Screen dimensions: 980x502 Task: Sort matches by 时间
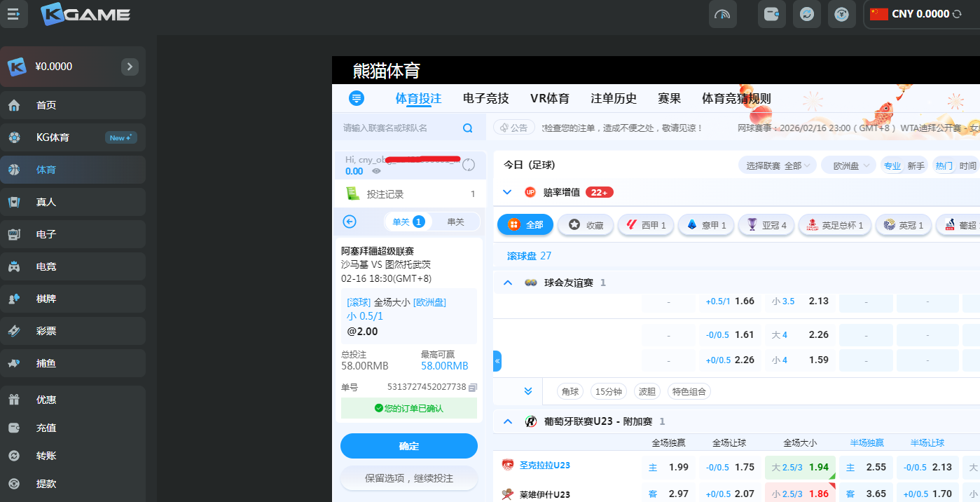967,165
